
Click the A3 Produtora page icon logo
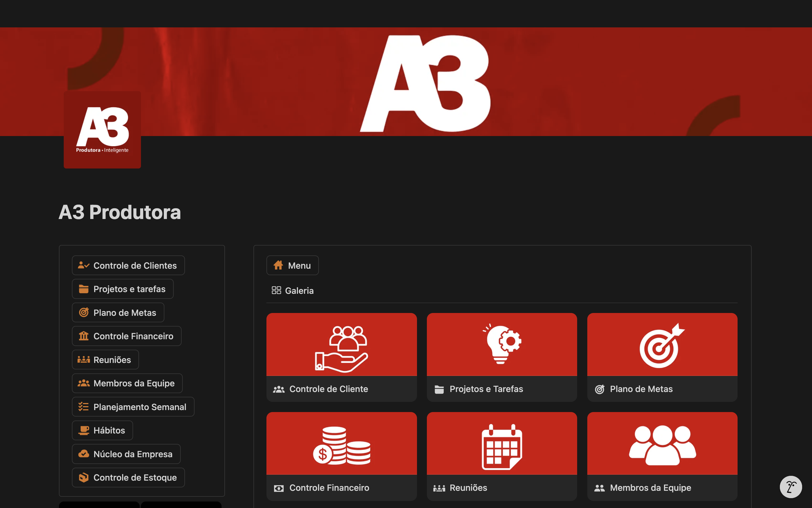(x=102, y=130)
